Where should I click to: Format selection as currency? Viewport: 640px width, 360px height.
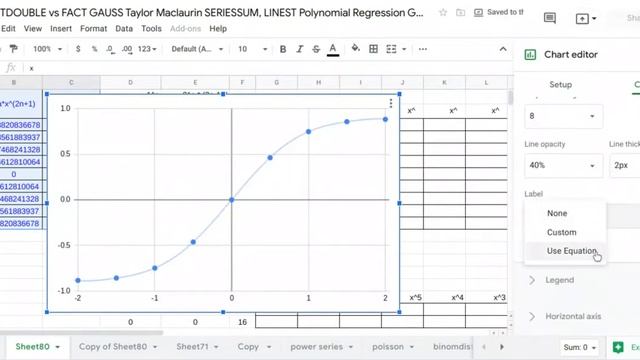click(78, 49)
